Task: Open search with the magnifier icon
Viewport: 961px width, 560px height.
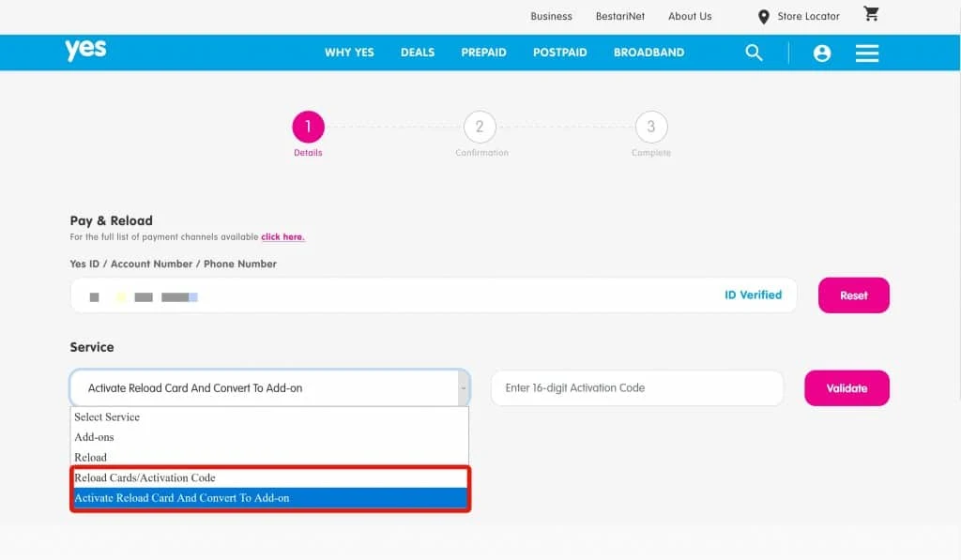Action: tap(754, 53)
